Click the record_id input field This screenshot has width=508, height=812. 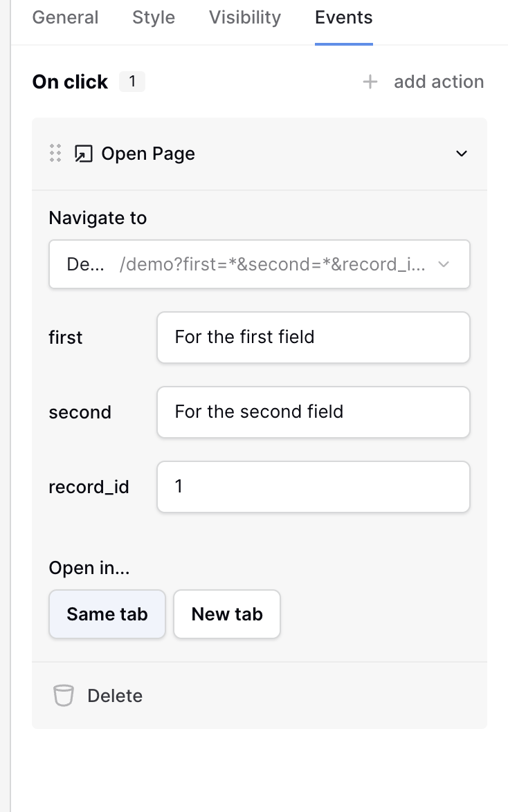coord(314,487)
